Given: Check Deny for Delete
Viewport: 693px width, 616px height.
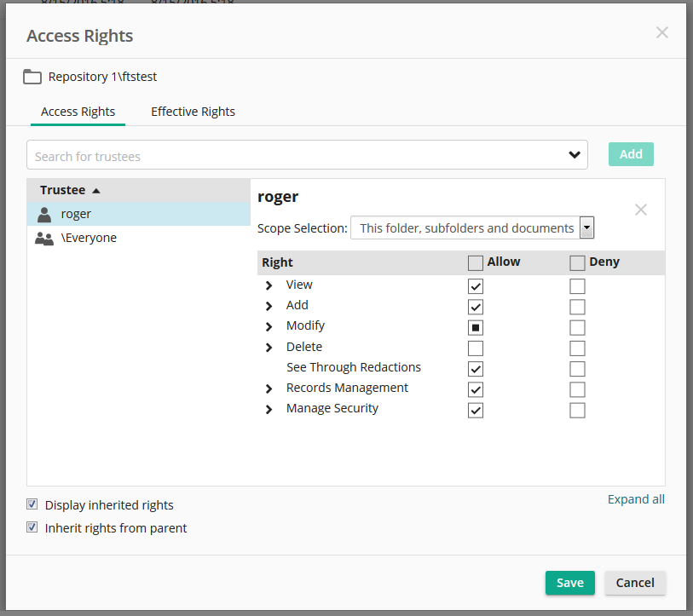Looking at the screenshot, I should (x=577, y=348).
